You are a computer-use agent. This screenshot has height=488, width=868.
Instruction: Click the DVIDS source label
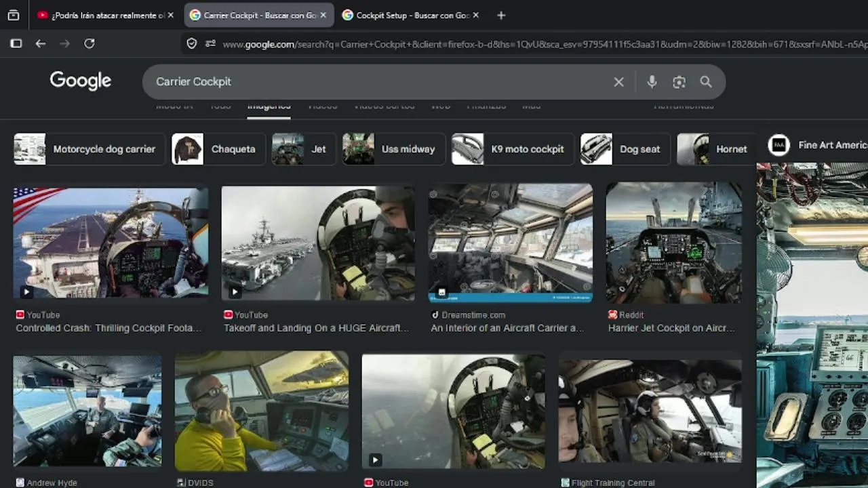click(x=200, y=483)
